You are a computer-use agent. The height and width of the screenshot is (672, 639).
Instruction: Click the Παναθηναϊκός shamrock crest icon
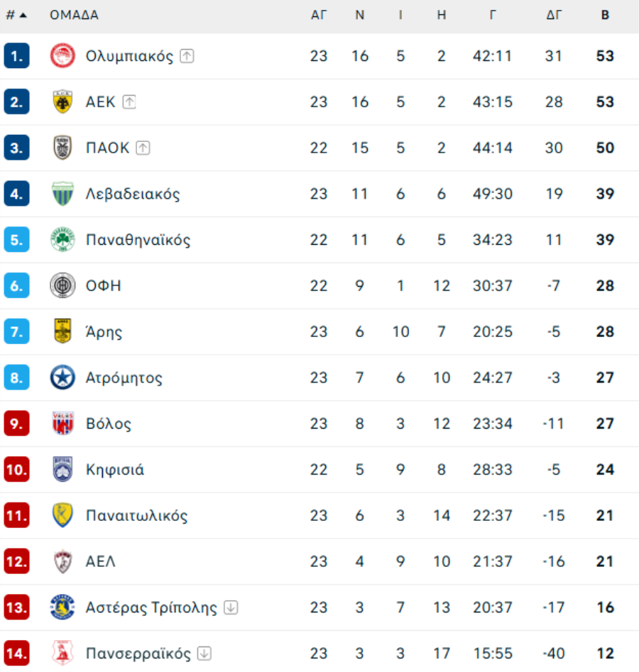(x=62, y=240)
